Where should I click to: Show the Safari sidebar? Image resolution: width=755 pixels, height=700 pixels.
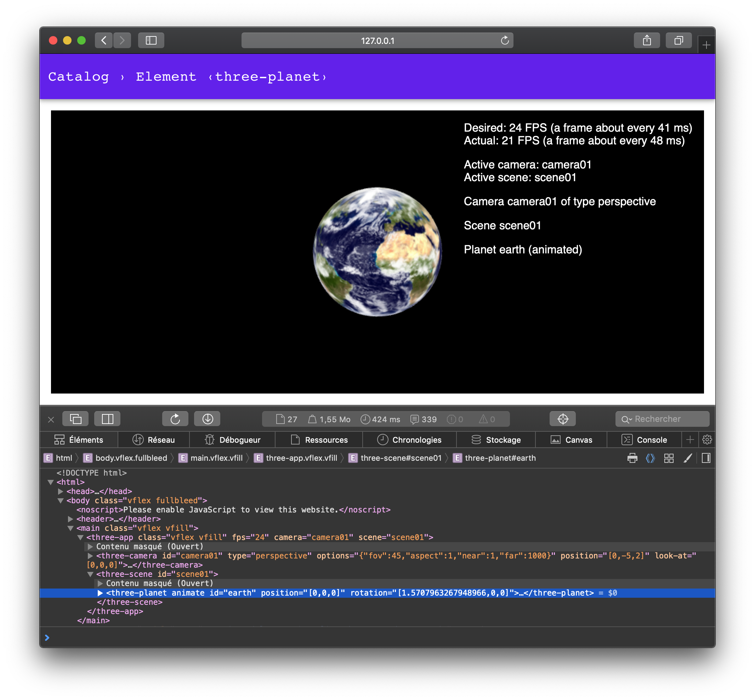click(151, 41)
